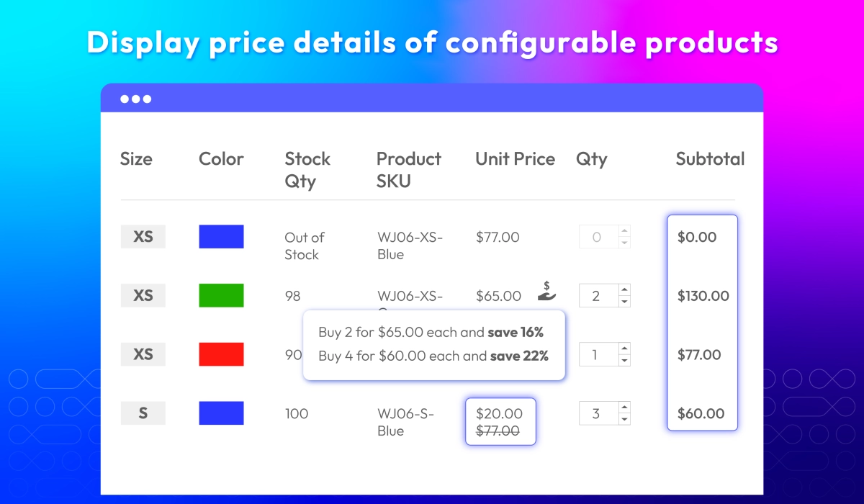
Task: Decrease quantity for XS green row
Action: [624, 302]
